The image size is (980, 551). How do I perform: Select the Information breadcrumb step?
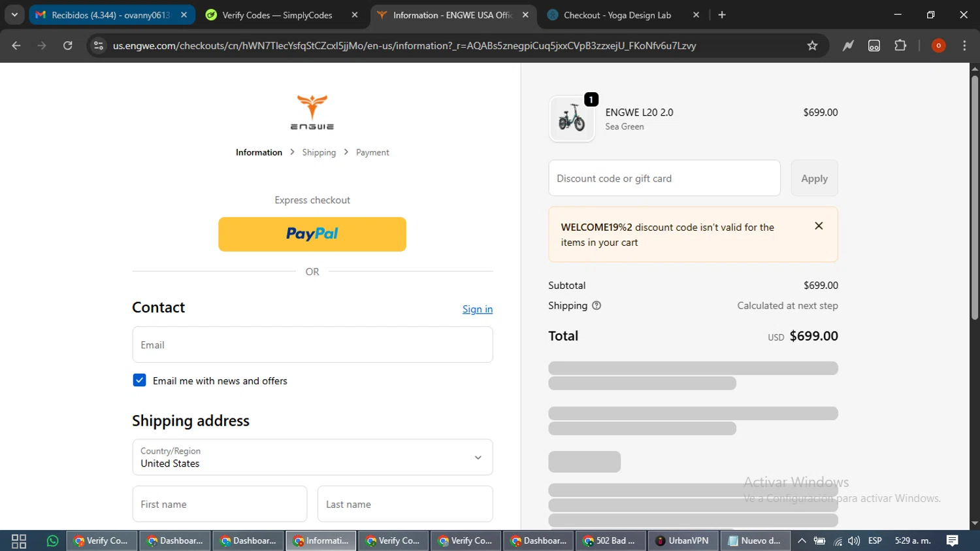(x=259, y=152)
